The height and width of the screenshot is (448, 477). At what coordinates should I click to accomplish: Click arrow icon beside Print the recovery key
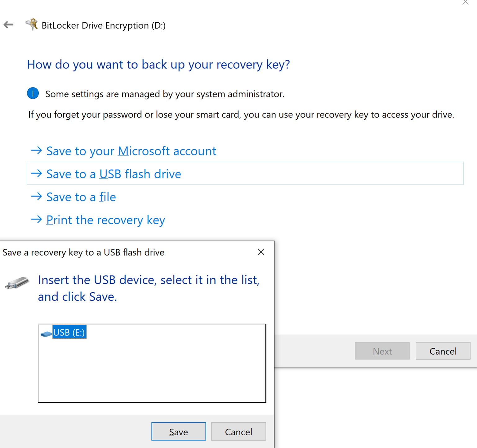tap(36, 220)
